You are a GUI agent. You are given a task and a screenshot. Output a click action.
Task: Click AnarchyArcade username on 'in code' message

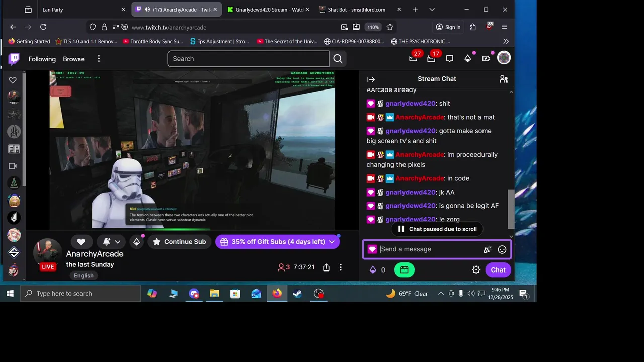420,178
